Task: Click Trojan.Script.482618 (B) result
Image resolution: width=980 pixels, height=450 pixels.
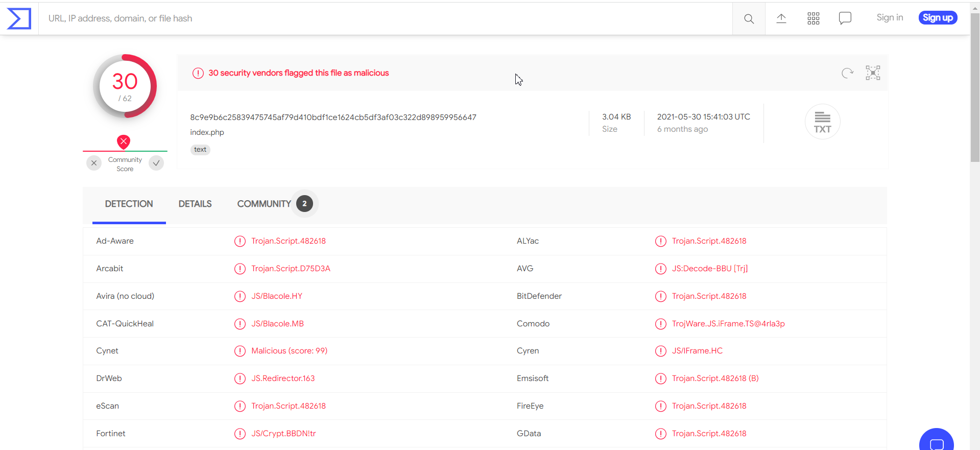Action: point(715,378)
